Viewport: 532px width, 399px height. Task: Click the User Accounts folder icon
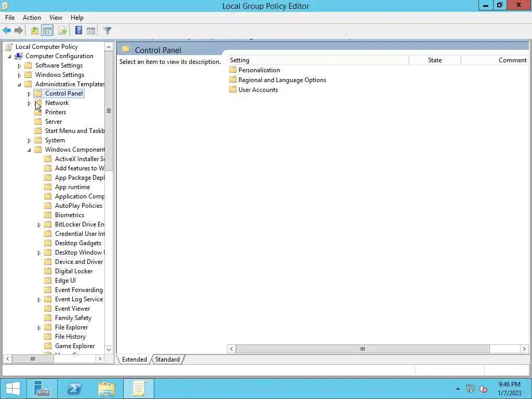point(232,89)
